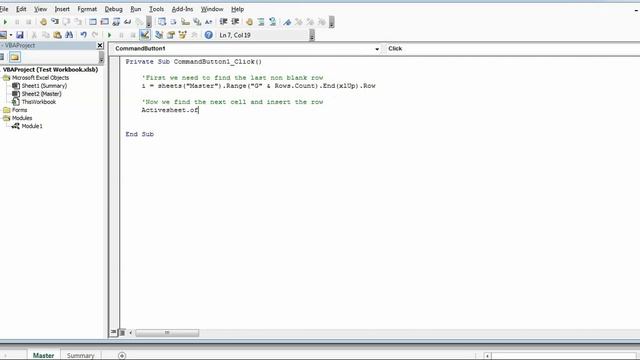Open the View menu
The width and height of the screenshot is (640, 360).
(40, 9)
